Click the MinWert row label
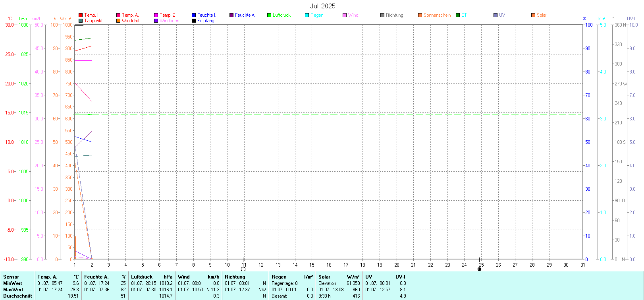 (x=13, y=283)
